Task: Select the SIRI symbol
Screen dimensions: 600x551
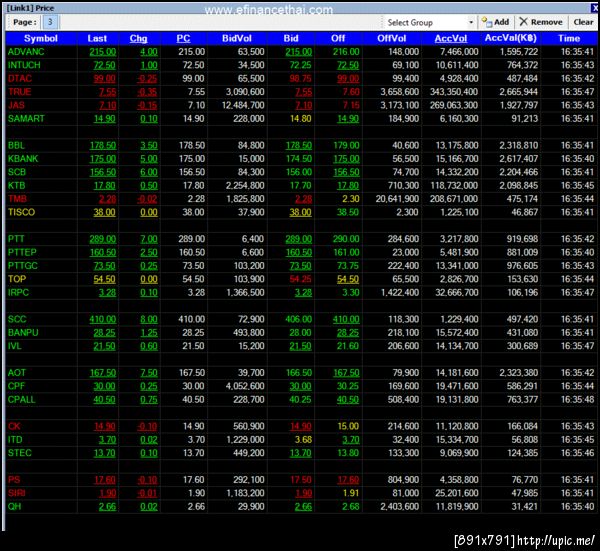Action: pyautogui.click(x=16, y=493)
